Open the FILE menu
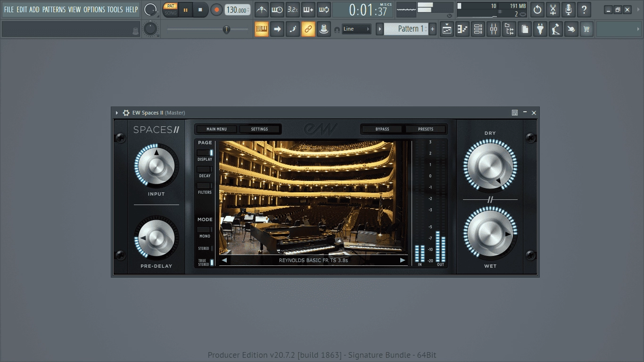Screen dimensions: 644x362 click(9, 9)
